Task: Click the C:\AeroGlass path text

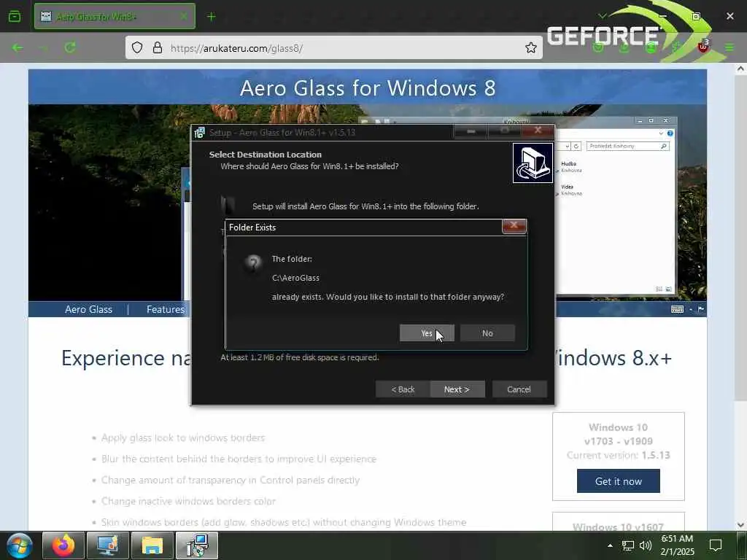Action: click(295, 278)
